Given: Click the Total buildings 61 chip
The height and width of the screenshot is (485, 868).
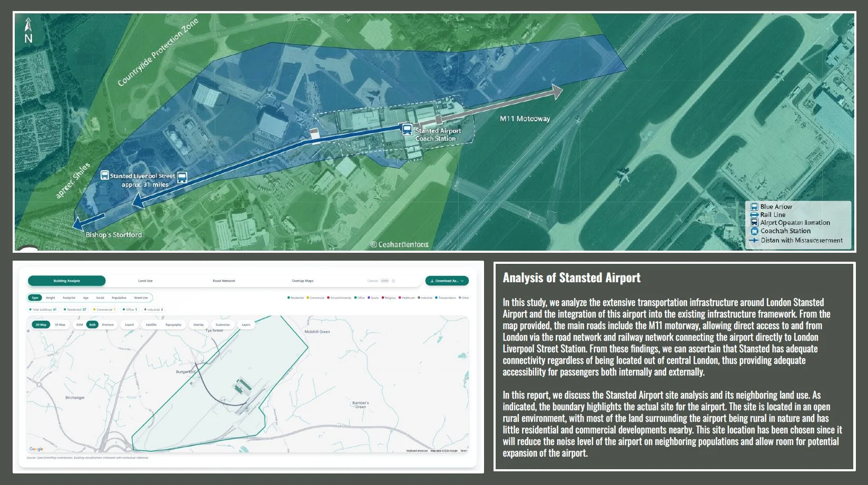Looking at the screenshot, I should pyautogui.click(x=43, y=310).
